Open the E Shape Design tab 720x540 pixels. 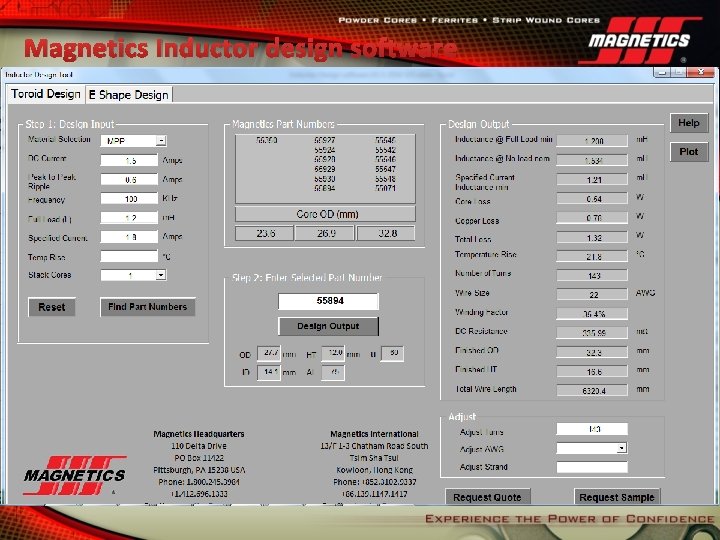pyautogui.click(x=129, y=95)
